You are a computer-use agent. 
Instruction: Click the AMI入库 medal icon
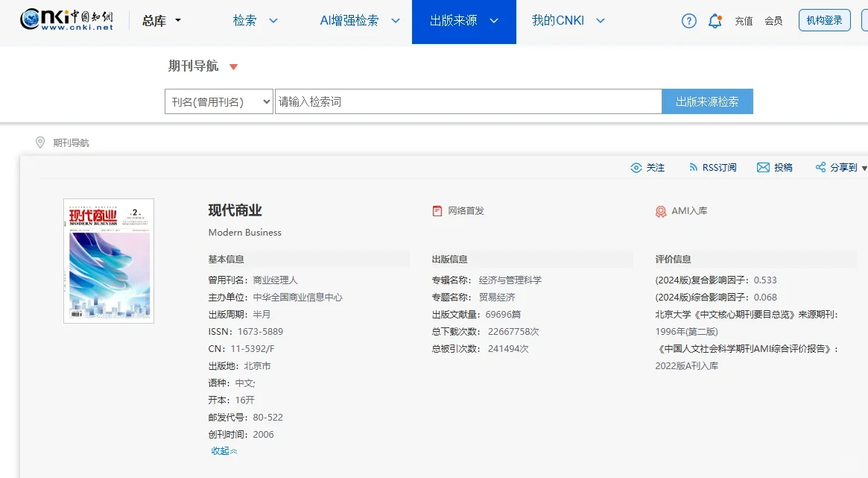[x=662, y=211]
